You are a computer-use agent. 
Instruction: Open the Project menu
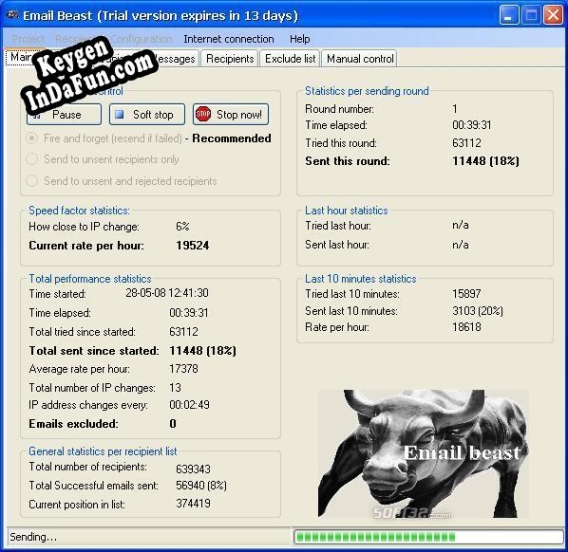28,39
